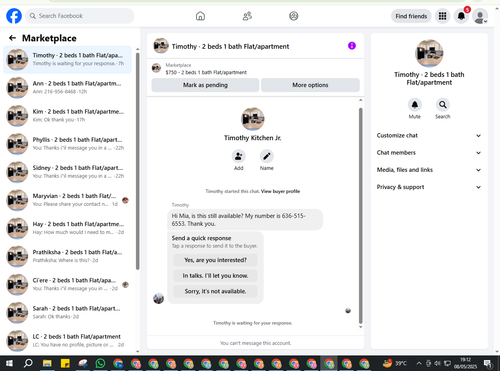Open the Home feed icon
Viewport: 500px width, 371px height.
pyautogui.click(x=200, y=16)
